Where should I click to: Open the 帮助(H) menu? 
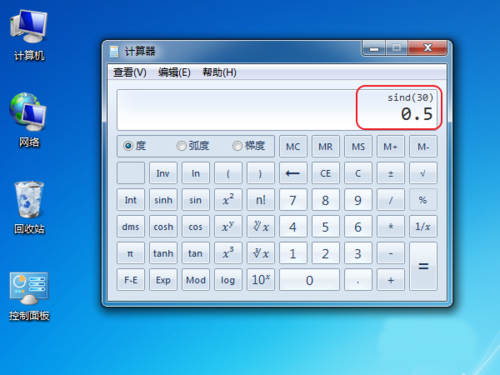coord(219,72)
